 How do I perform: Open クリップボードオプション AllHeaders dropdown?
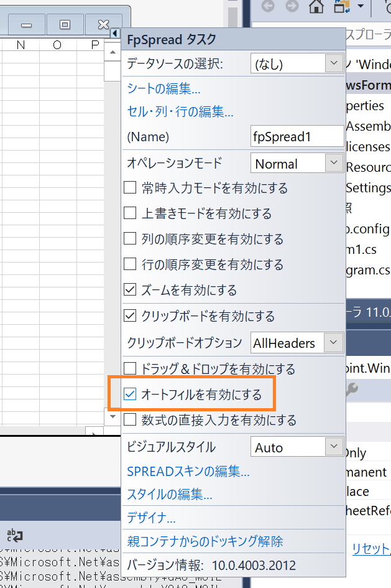pyautogui.click(x=334, y=342)
